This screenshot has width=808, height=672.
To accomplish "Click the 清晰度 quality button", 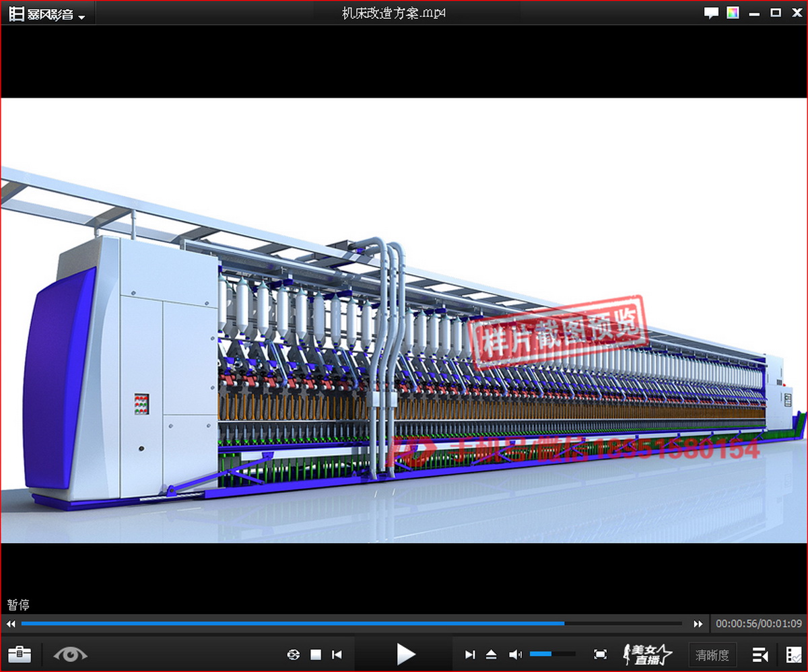I will [712, 654].
